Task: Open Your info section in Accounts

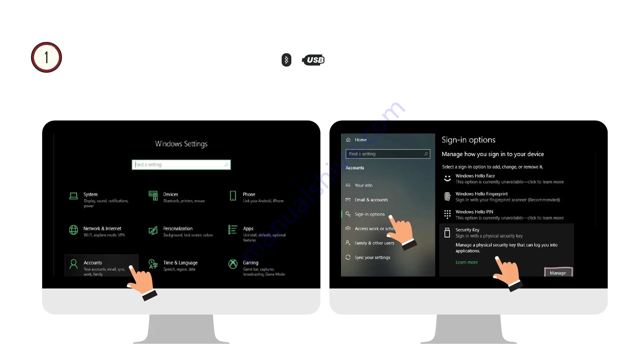Action: point(363,185)
